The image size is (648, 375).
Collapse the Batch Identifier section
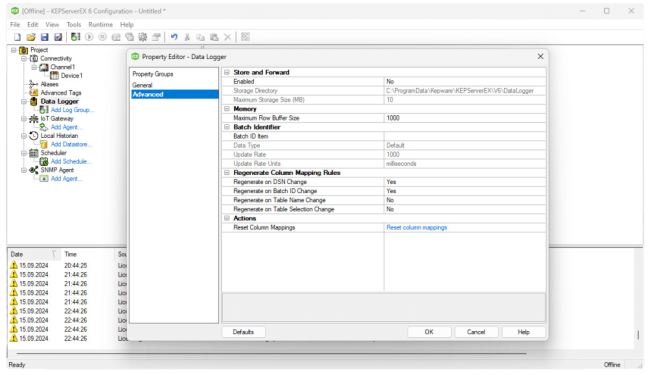[226, 127]
